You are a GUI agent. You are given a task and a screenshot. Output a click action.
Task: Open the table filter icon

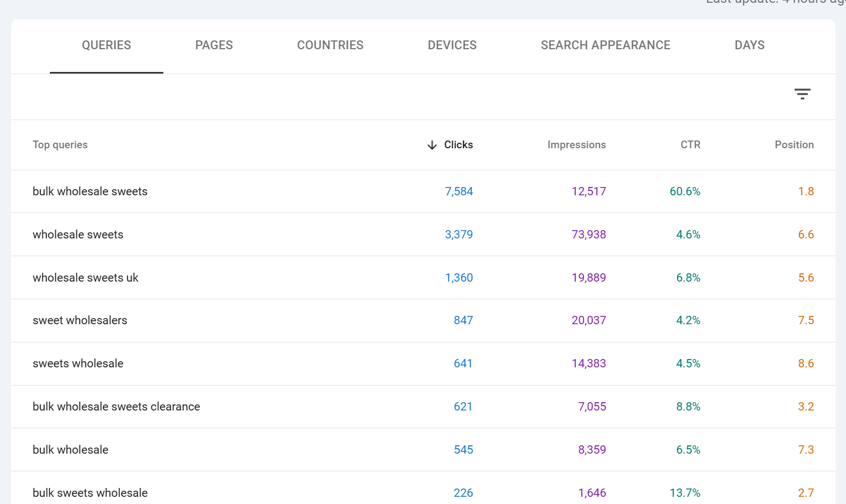point(802,94)
